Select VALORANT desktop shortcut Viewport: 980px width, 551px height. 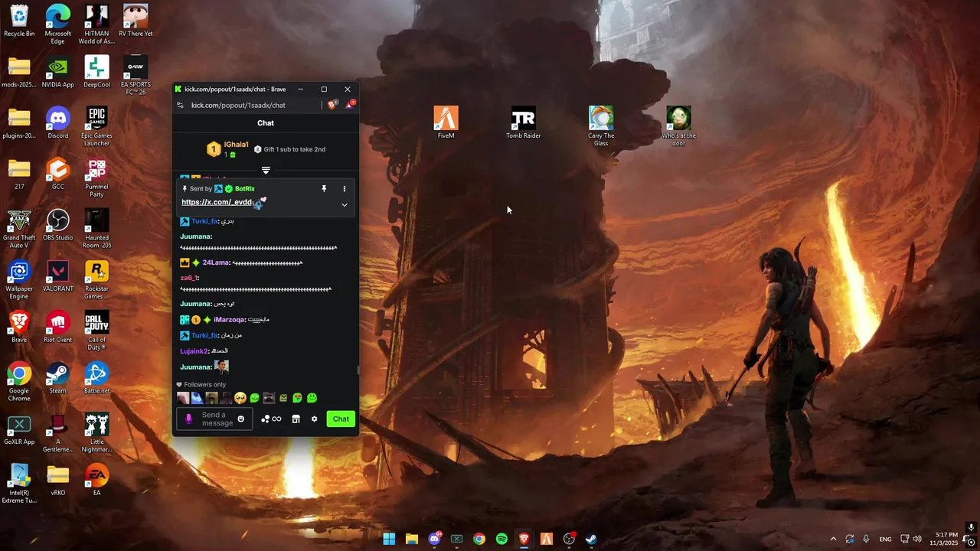(x=58, y=276)
